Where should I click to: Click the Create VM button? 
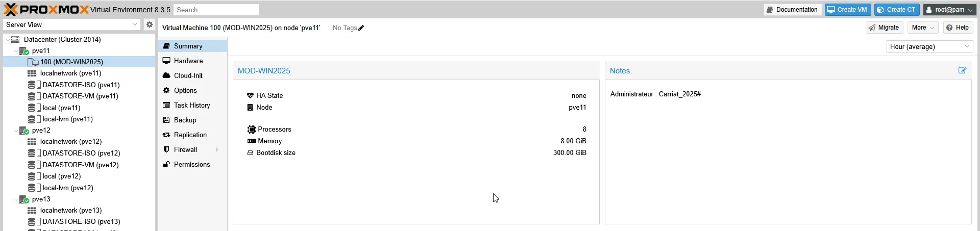(847, 10)
